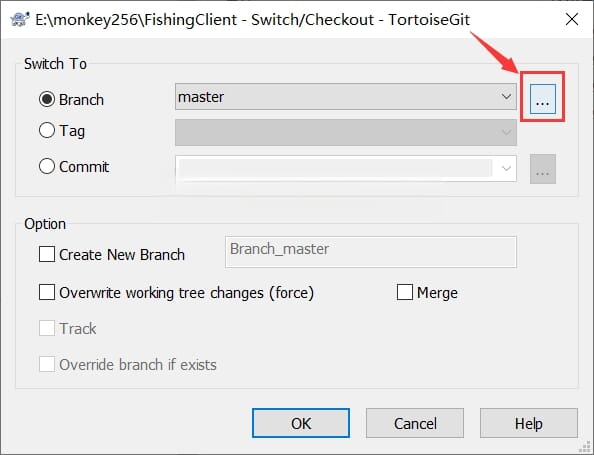Tick the Track checkbox
The image size is (594, 455).
point(47,328)
